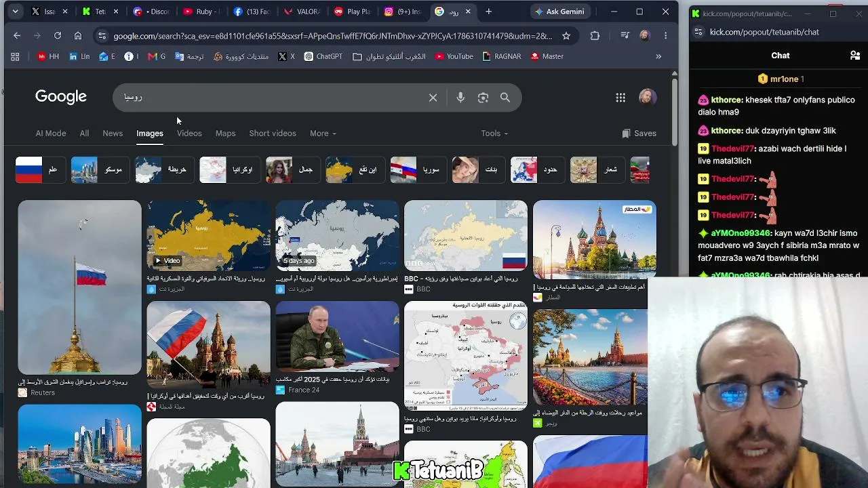The image size is (868, 488).
Task: Bookmark this page with the star icon
Action: [x=566, y=36]
